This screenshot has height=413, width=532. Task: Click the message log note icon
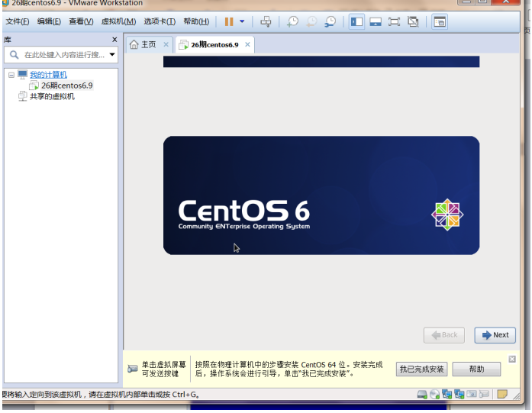click(501, 394)
